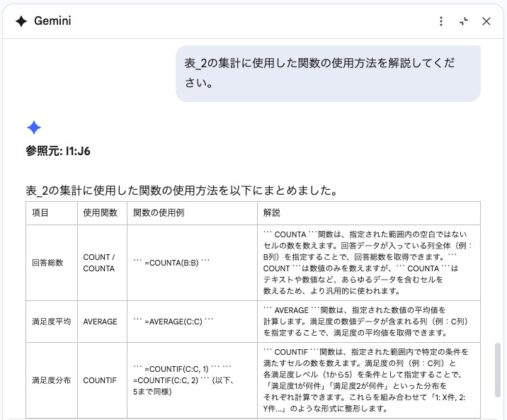507x420 pixels.
Task: Click the vertical scrollbar thumb in Gemini panel
Action: [x=498, y=370]
